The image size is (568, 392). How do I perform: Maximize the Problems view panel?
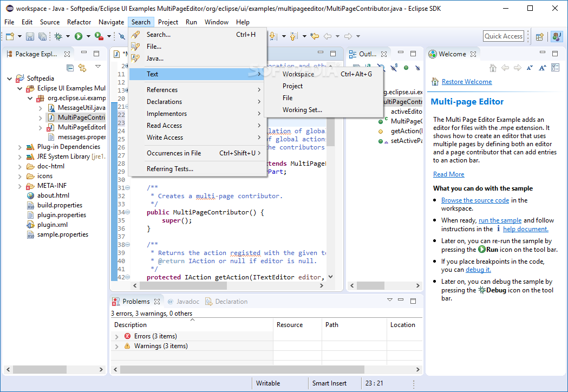coord(413,300)
